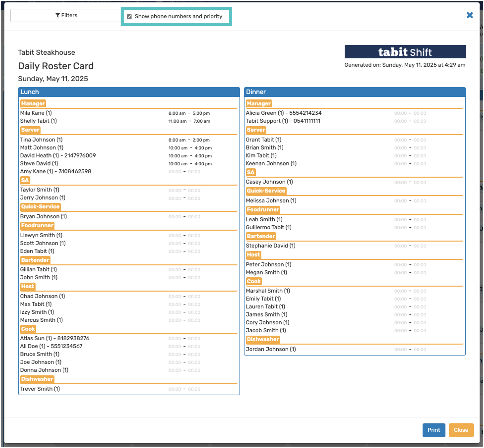Select the Lunch shift header
The image size is (484, 448).
point(30,92)
